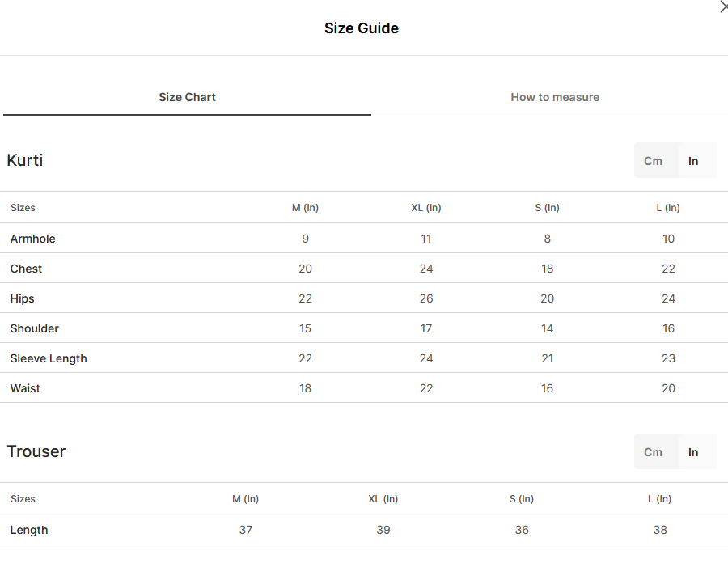Toggle Kurti measurements to Cm
This screenshot has height=580, width=728.
(x=653, y=161)
